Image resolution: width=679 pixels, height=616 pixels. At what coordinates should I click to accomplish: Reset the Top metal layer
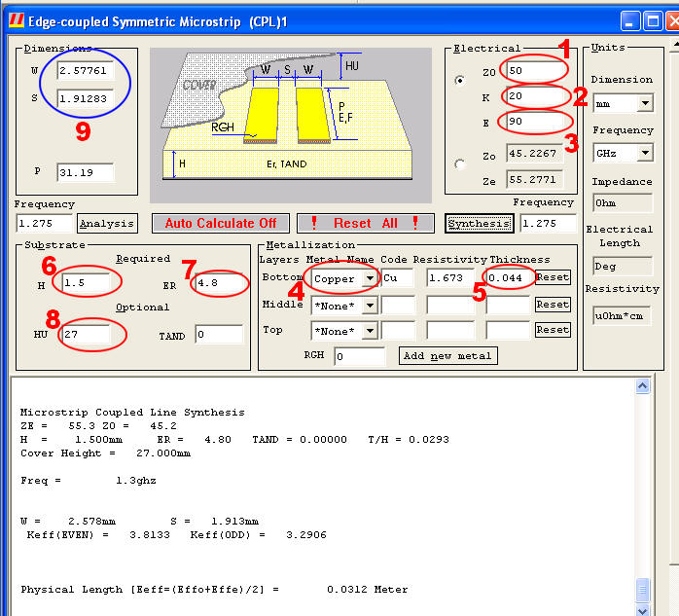[553, 330]
